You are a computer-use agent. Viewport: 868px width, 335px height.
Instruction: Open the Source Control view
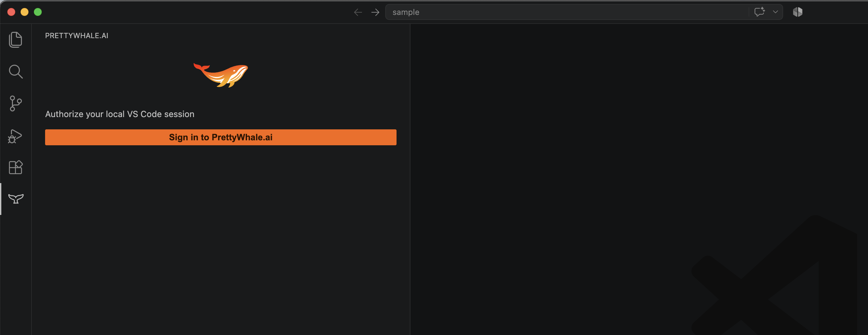(16, 103)
